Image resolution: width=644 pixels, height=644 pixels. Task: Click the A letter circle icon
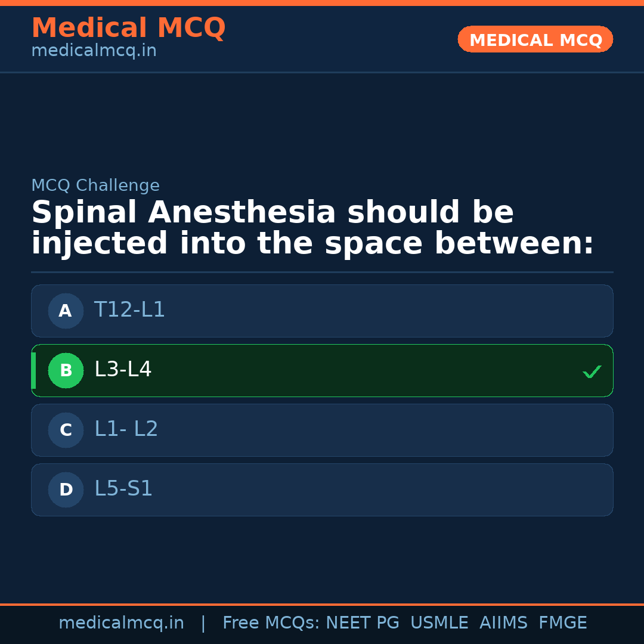[x=66, y=311]
